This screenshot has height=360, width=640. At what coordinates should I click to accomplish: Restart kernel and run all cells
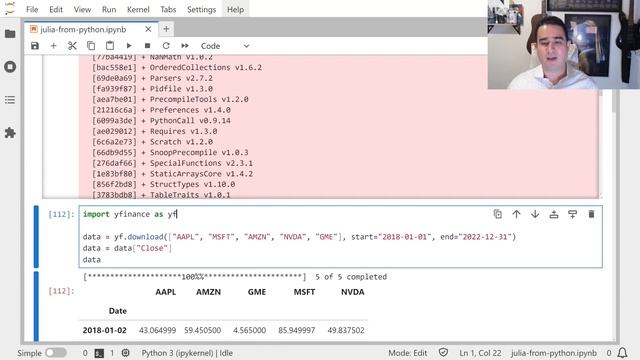[x=185, y=46]
